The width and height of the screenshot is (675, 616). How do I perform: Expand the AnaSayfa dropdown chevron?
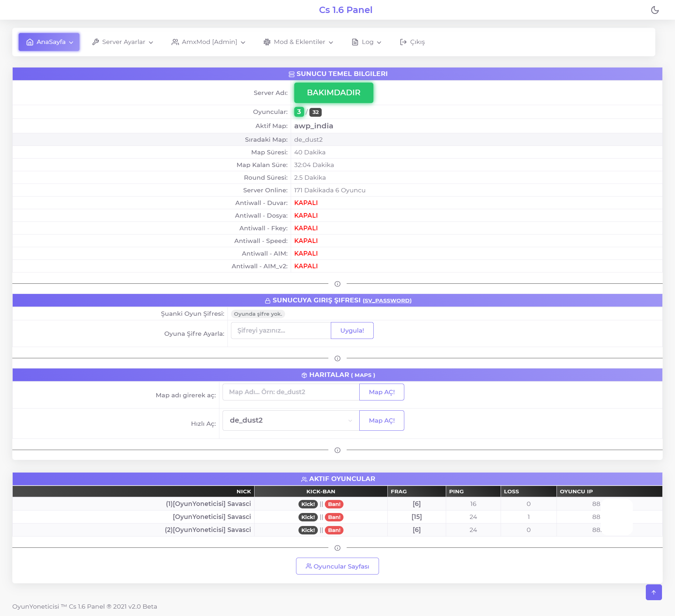[x=71, y=43]
